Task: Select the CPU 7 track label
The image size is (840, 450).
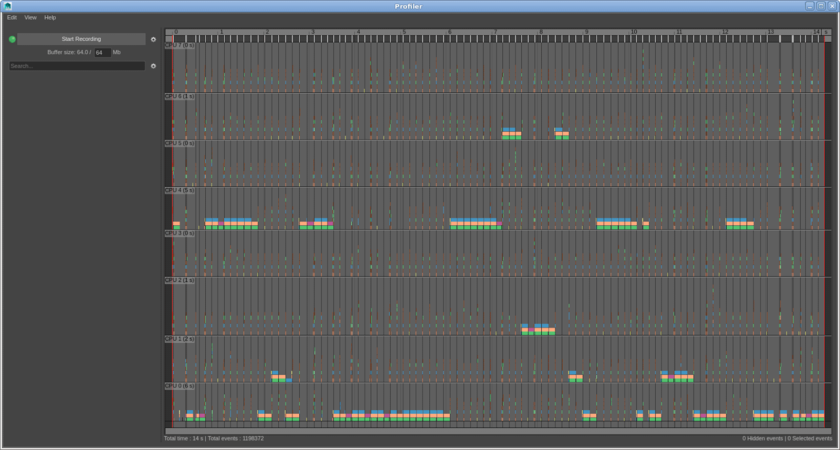Action: [180, 46]
